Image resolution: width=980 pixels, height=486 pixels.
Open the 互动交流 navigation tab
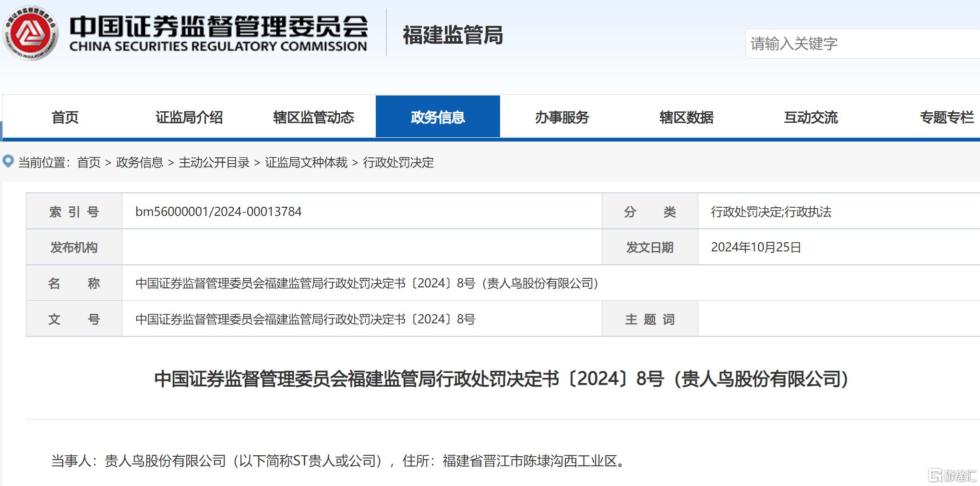tap(811, 117)
